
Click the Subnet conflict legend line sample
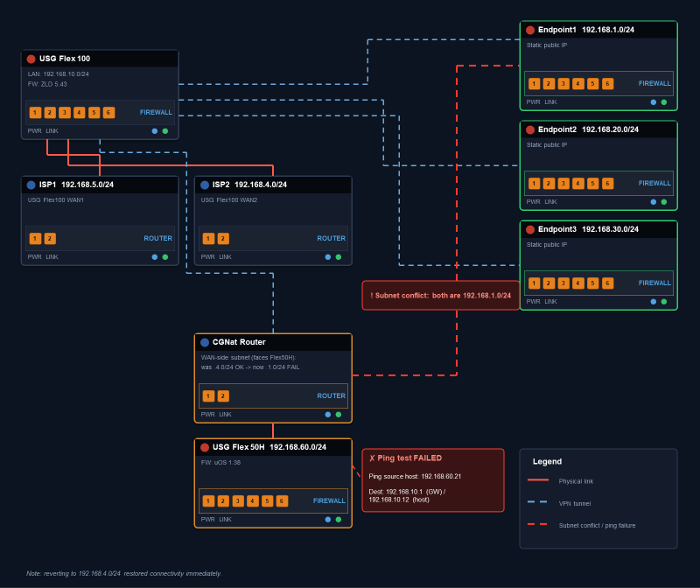[x=538, y=524]
